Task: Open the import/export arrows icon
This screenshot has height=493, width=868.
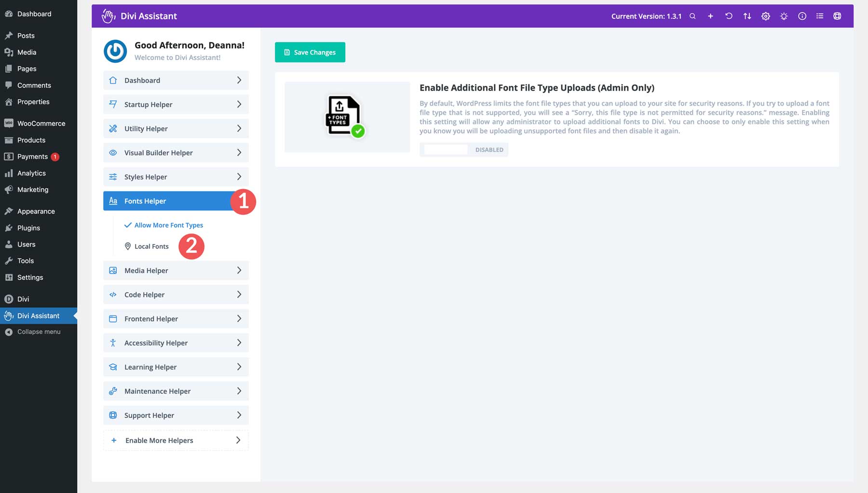Action: click(x=747, y=16)
